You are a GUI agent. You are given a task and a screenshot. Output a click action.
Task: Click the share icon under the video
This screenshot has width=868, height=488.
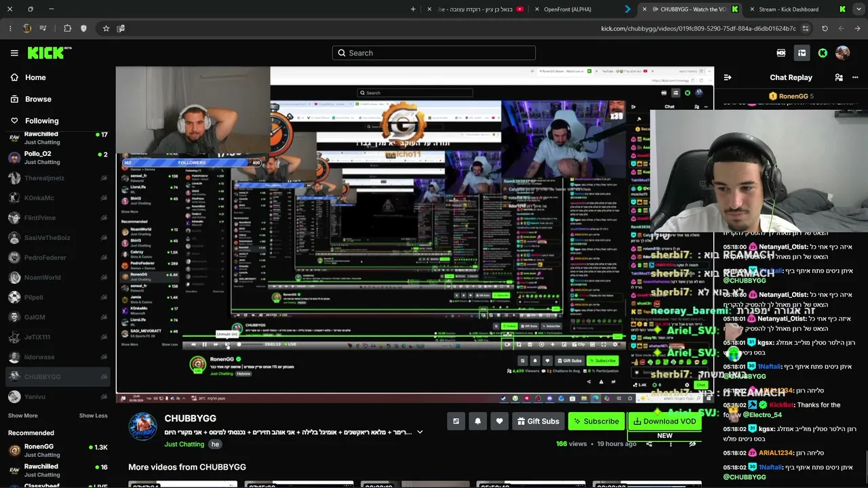pos(649,444)
